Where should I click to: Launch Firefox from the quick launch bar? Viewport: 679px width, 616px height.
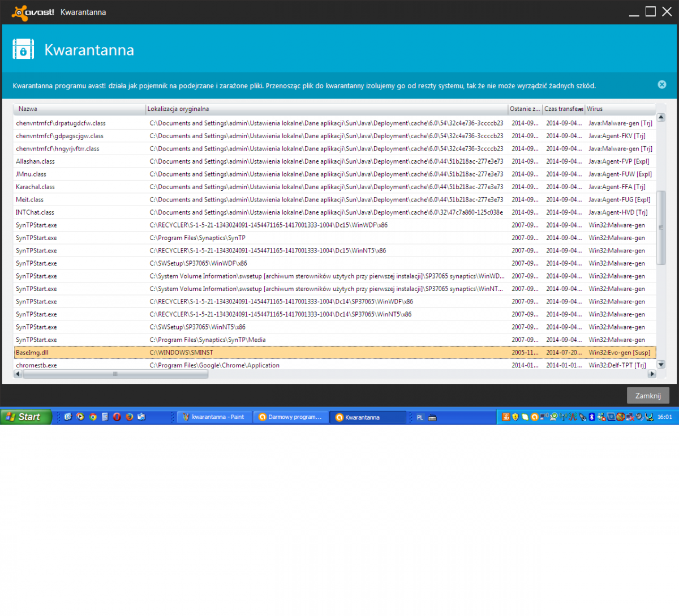point(129,417)
